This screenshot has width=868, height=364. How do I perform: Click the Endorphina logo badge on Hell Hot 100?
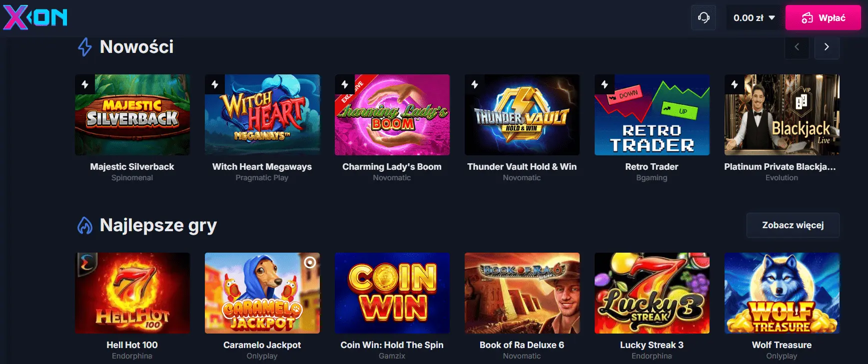coord(86,263)
